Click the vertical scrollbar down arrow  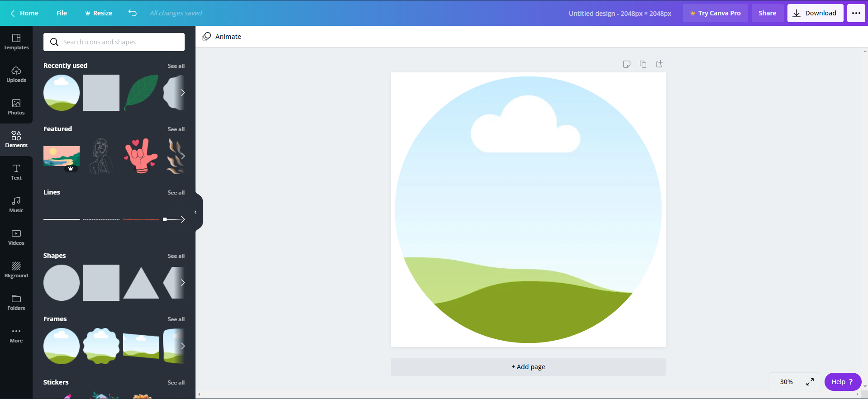click(865, 386)
